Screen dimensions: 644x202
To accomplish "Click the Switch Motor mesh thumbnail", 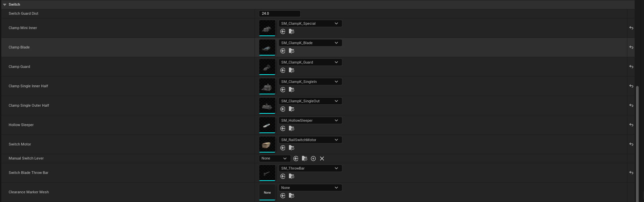I will [267, 144].
